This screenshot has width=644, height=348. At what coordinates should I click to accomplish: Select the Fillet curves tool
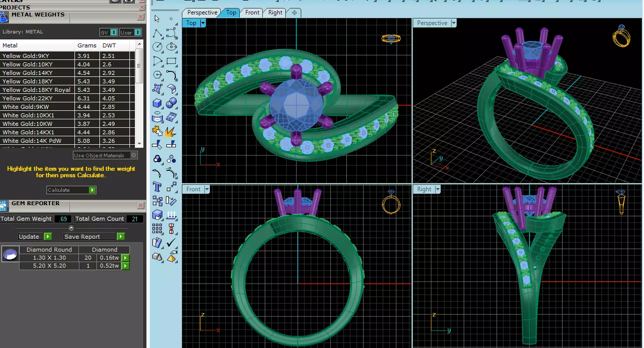click(171, 75)
